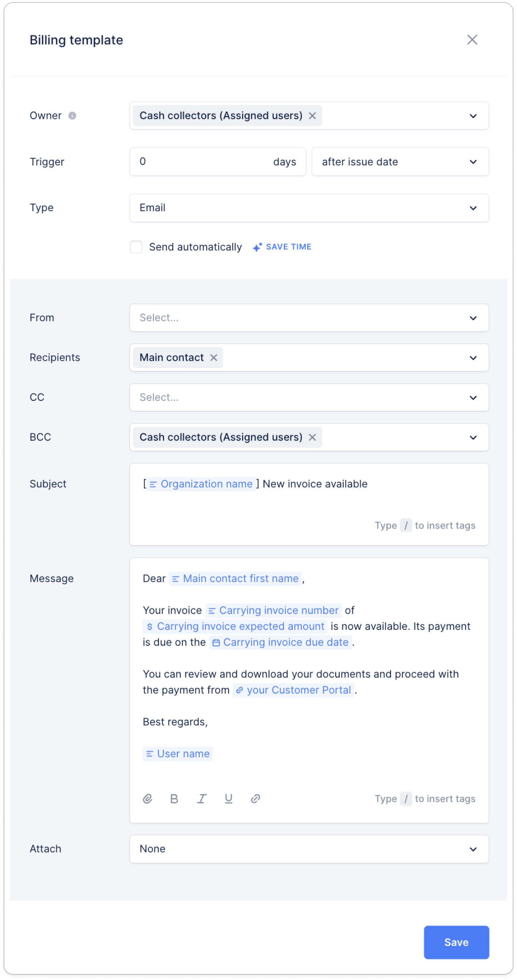Insert a link using the link icon
Image resolution: width=517 pixels, height=980 pixels.
pos(256,799)
